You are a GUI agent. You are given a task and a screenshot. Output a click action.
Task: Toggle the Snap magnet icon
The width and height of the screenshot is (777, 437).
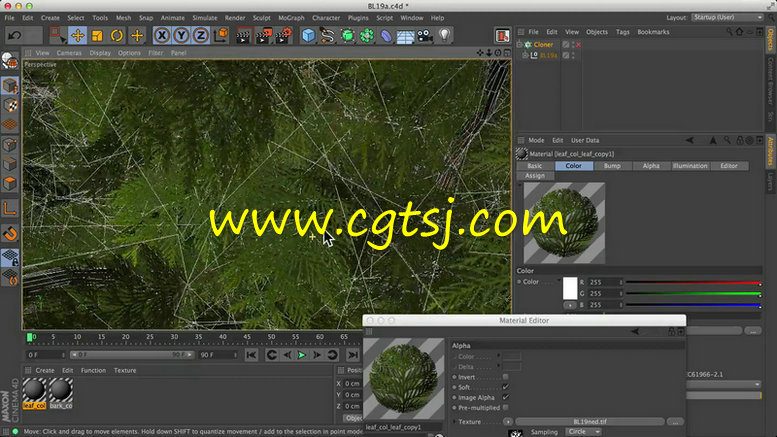9,233
